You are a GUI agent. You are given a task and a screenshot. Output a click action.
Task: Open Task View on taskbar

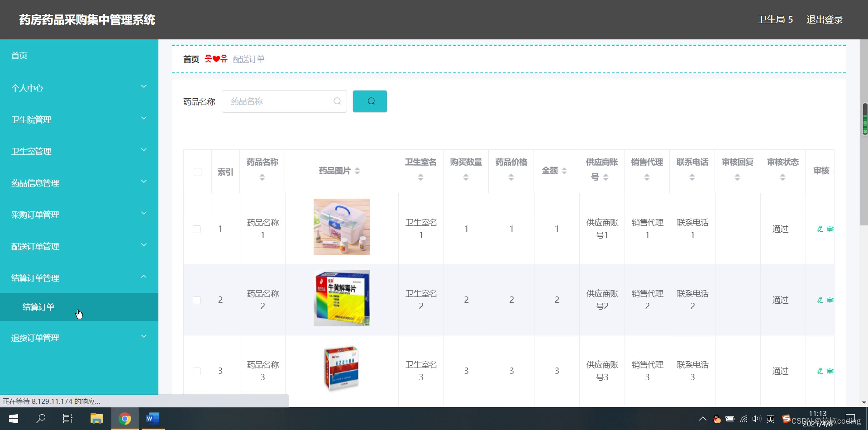coord(68,419)
